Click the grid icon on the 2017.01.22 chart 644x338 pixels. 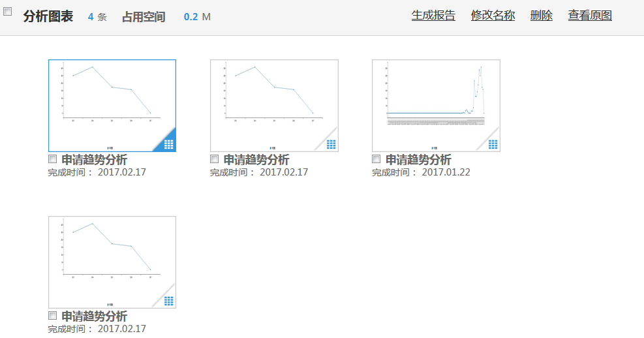coord(493,144)
